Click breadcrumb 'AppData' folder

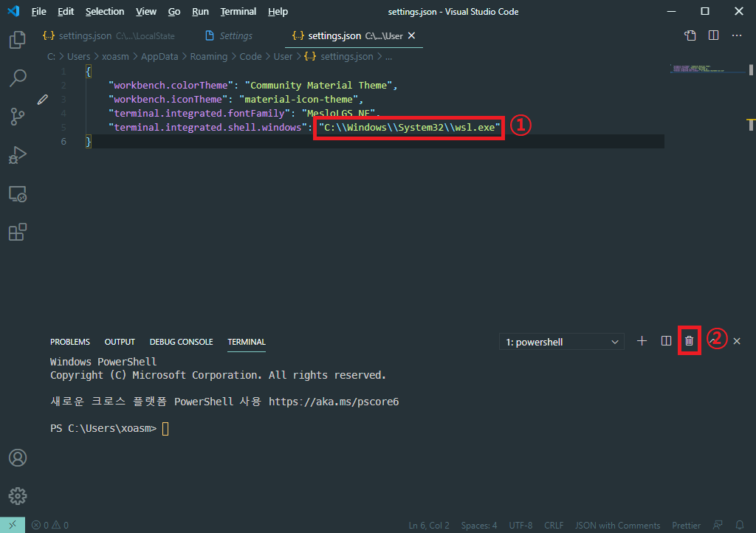click(159, 56)
